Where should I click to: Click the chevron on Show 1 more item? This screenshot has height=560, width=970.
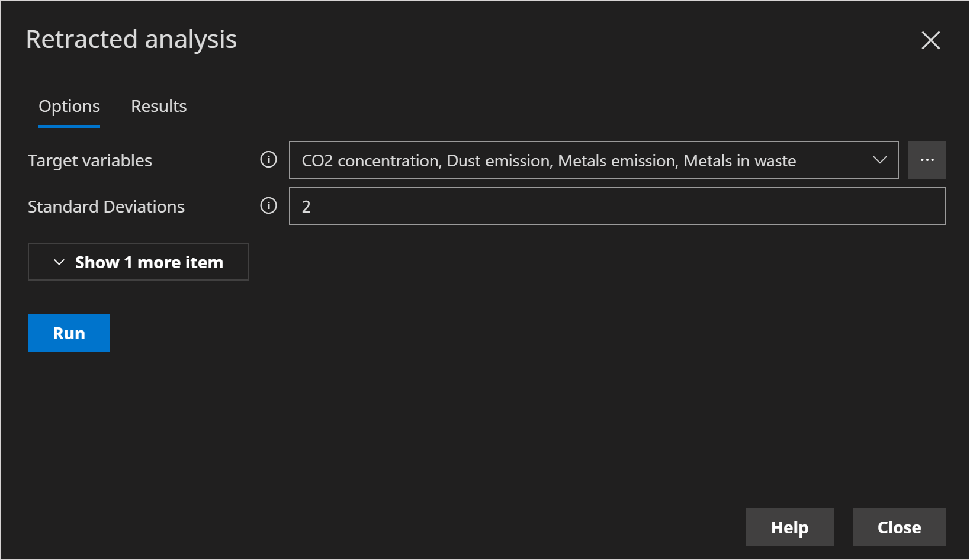[58, 262]
